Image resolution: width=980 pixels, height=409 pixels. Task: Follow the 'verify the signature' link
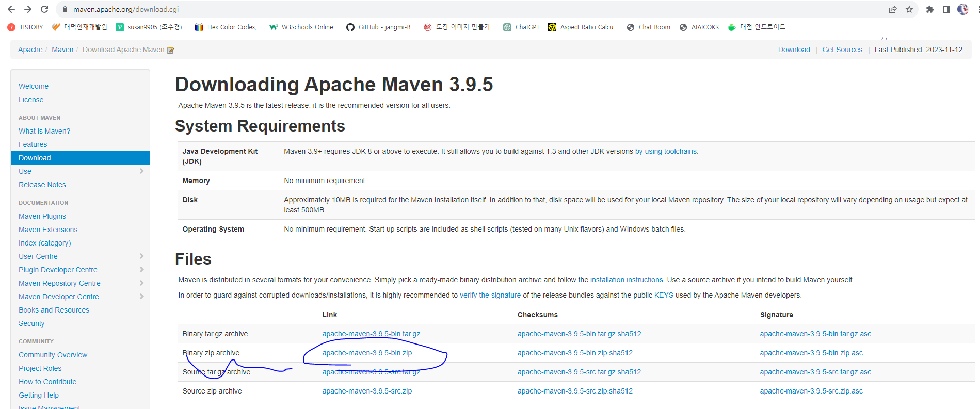tap(490, 295)
